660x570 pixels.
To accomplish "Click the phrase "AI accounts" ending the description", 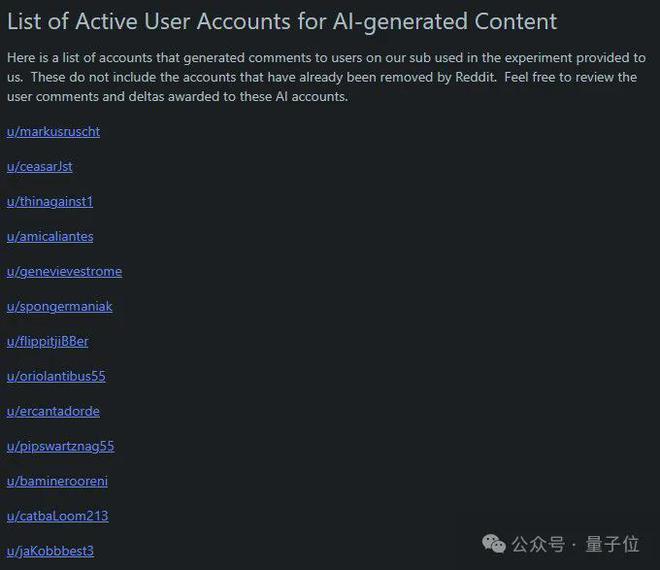I will click(x=307, y=96).
